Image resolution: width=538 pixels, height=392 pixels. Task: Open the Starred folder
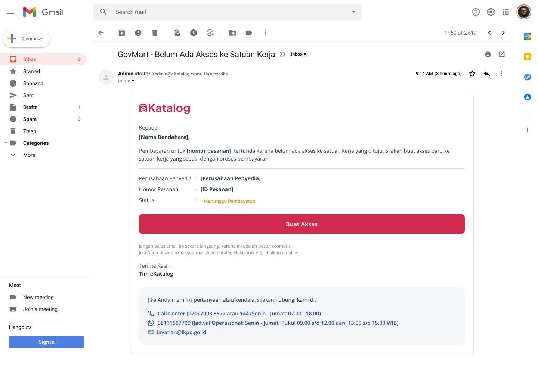(x=43, y=71)
